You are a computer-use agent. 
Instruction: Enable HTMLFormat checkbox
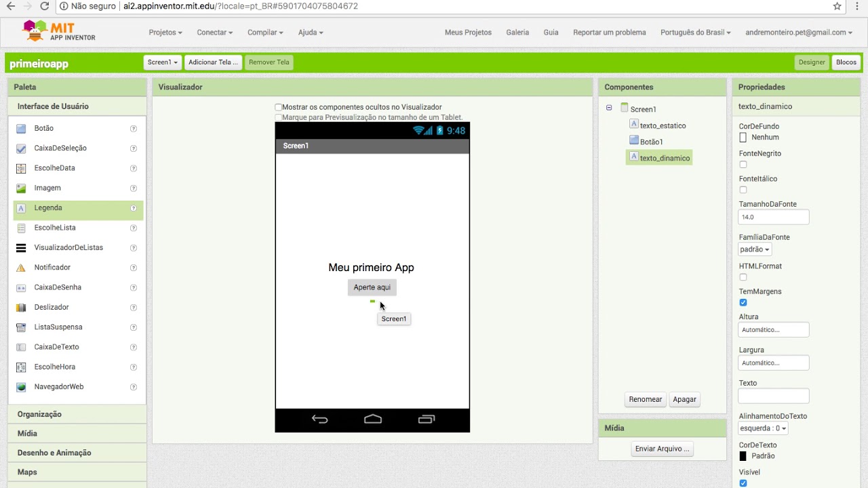(743, 277)
